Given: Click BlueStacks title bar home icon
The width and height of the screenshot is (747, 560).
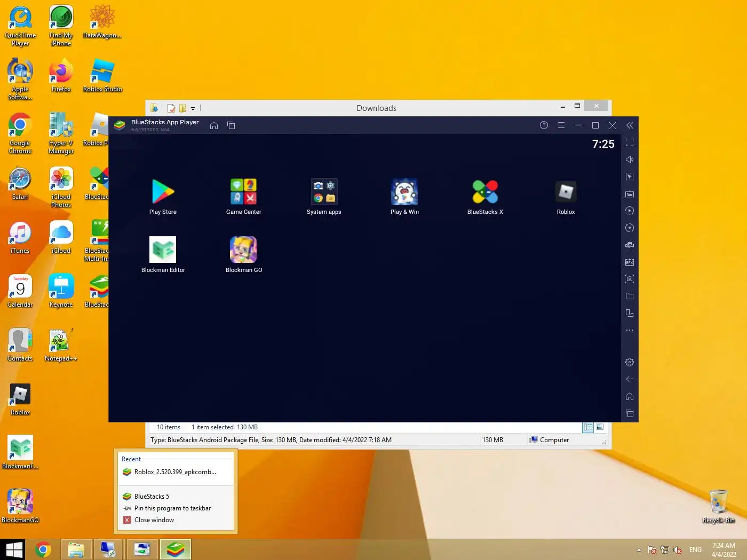Looking at the screenshot, I should point(214,125).
